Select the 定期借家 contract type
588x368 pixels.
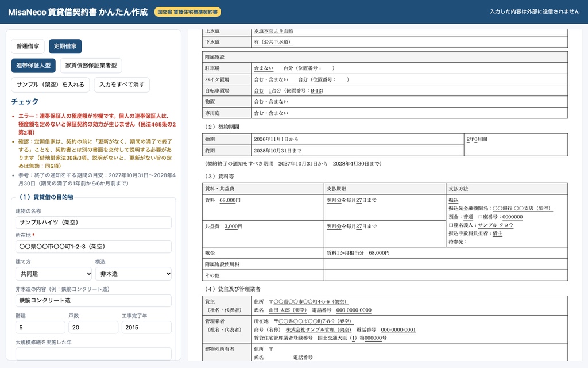pyautogui.click(x=65, y=46)
